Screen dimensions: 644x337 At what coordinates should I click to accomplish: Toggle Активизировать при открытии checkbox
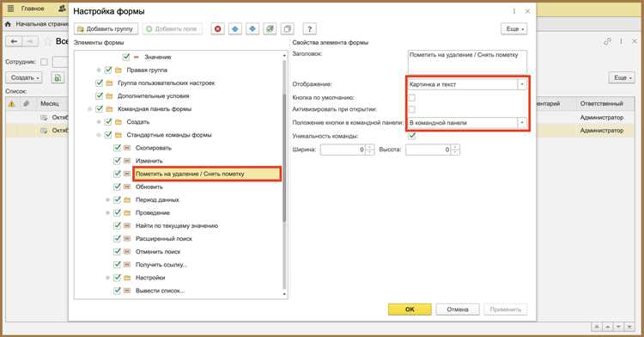[411, 109]
